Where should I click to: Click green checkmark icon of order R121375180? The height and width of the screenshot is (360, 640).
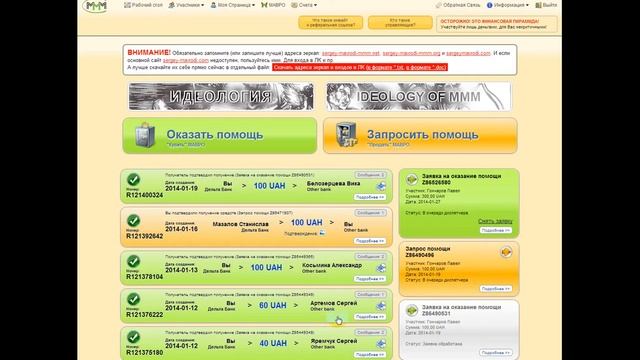click(133, 337)
